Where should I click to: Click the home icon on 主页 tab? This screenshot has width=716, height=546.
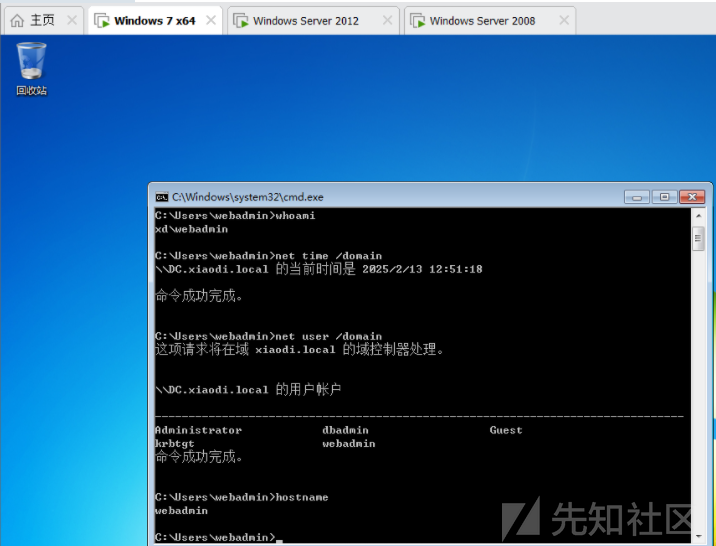[17, 21]
